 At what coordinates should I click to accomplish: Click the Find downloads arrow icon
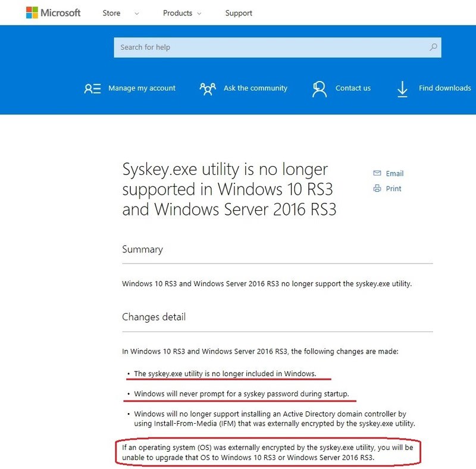click(x=402, y=88)
